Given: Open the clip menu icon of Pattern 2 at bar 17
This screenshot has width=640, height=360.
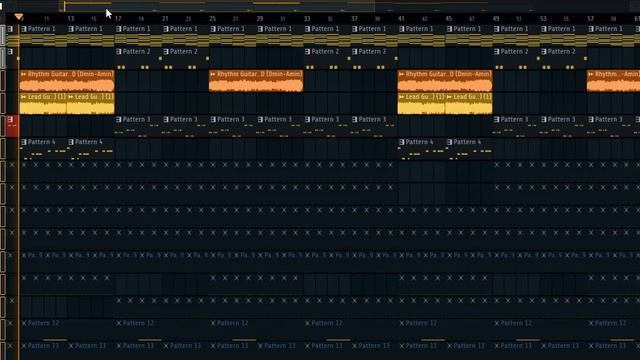Looking at the screenshot, I should click(118, 52).
